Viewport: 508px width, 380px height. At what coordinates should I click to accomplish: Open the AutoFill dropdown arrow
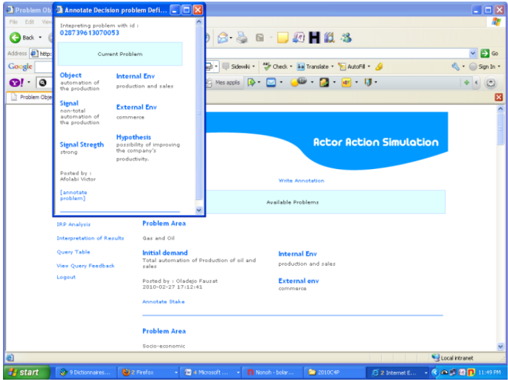point(369,67)
